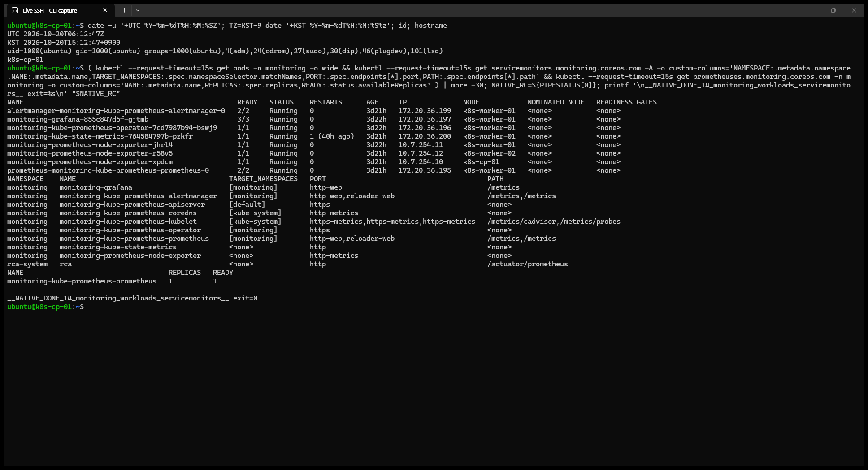Click the NOMINATED NODE column header

556,102
